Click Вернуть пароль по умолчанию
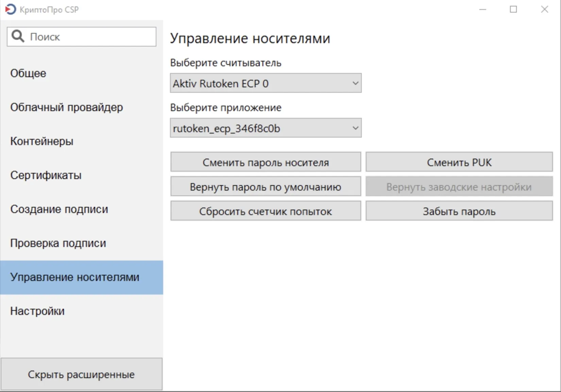Screen dimensions: 561x392 (x=266, y=186)
